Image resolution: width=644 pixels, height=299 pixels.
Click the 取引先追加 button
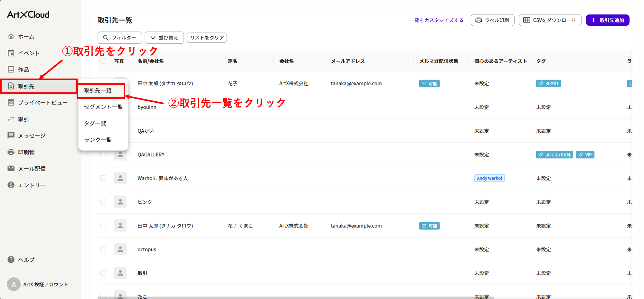[608, 20]
